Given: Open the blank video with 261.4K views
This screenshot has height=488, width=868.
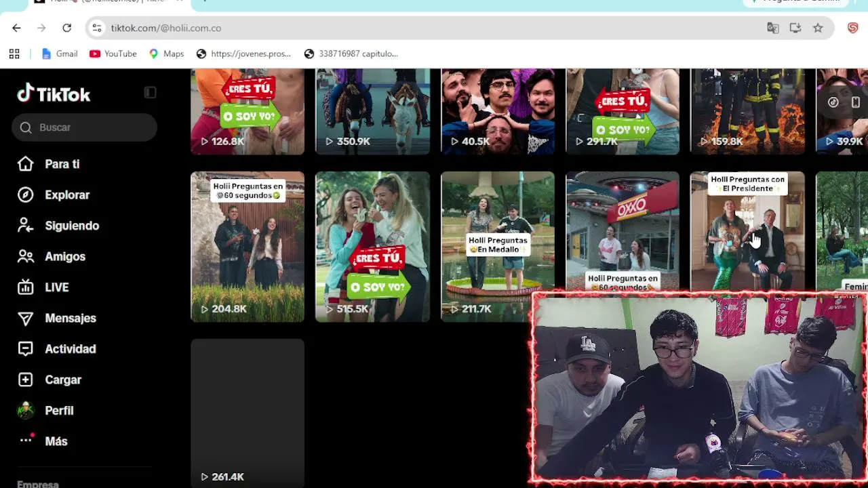Looking at the screenshot, I should (x=248, y=413).
